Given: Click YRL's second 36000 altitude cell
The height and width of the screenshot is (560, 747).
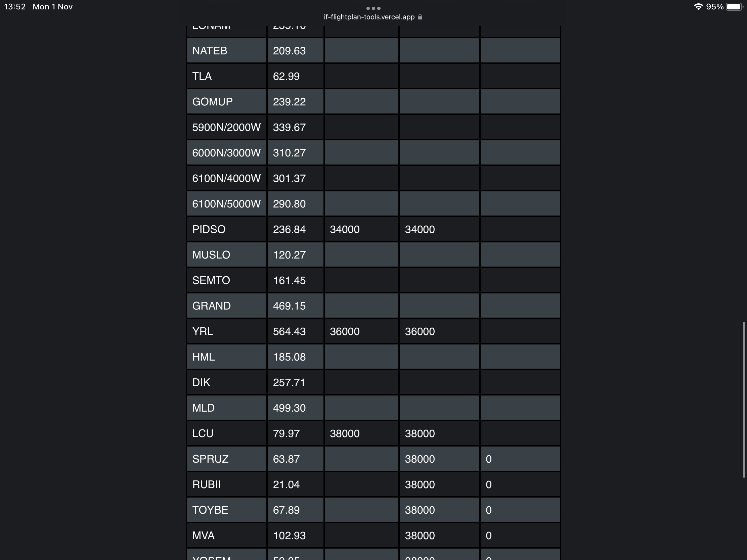Looking at the screenshot, I should tap(420, 331).
